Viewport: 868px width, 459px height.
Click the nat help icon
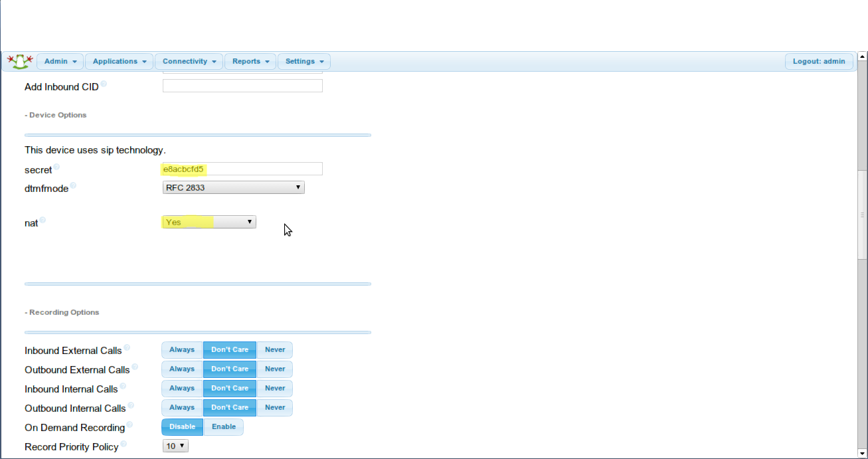click(x=42, y=219)
